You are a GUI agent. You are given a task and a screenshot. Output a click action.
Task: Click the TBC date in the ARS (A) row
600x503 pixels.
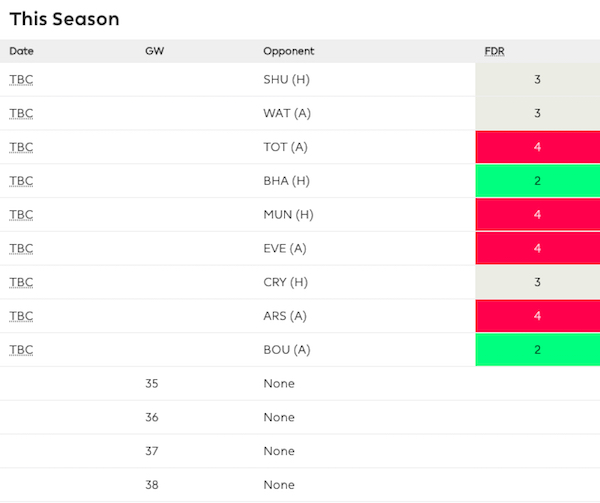click(x=21, y=316)
